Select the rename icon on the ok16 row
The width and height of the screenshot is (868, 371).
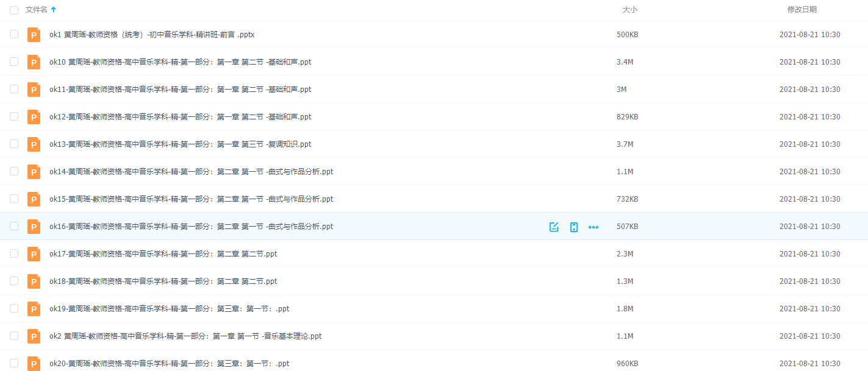coord(553,226)
